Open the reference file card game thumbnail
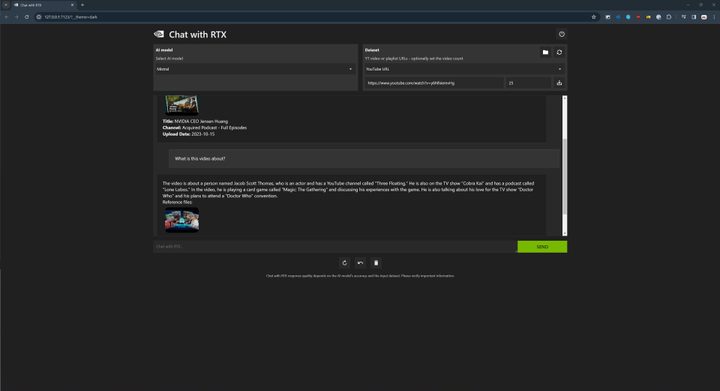The width and height of the screenshot is (720, 391). (x=182, y=220)
